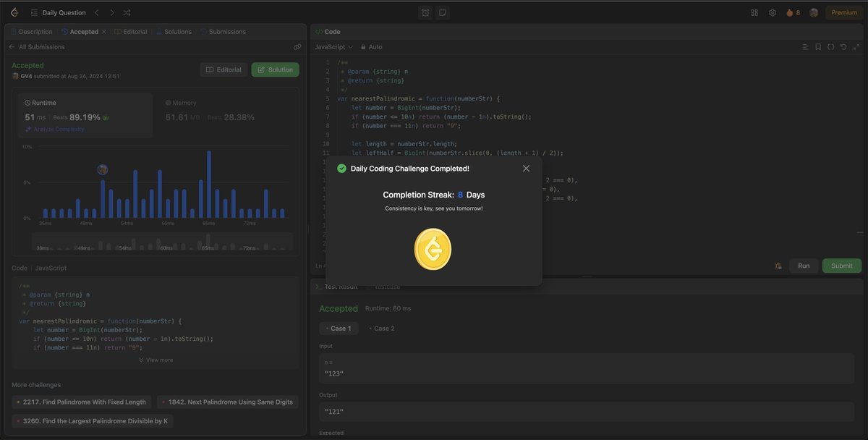Open challenge 1842 Next Palindrome Using Same Digits
This screenshot has height=440, width=868.
(227, 402)
